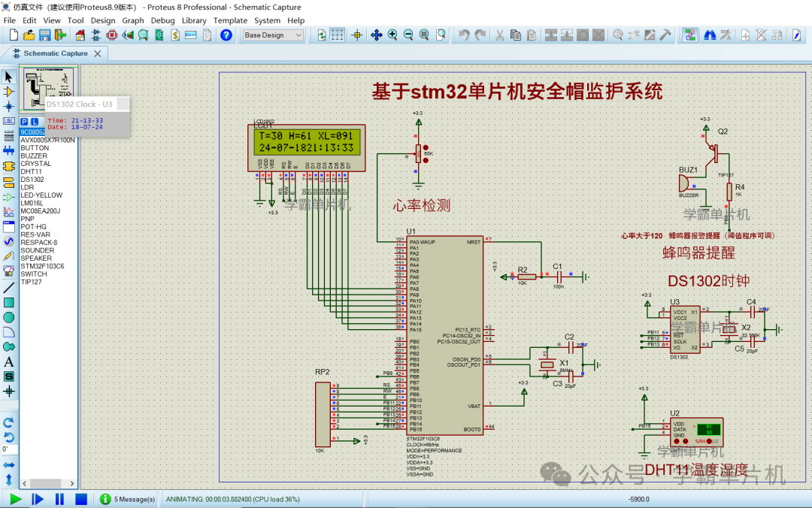812x508 pixels.
Task: Step the simulation with the Step button
Action: [x=38, y=499]
